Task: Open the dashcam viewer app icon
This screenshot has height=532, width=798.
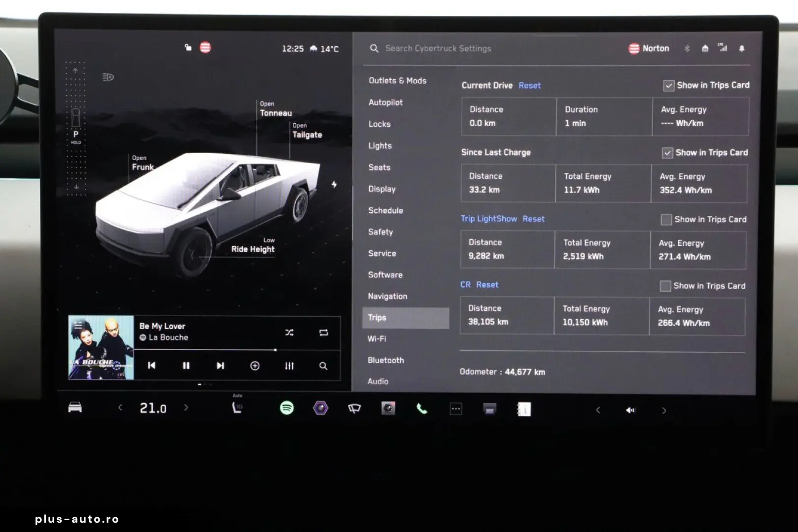Action: pos(489,409)
